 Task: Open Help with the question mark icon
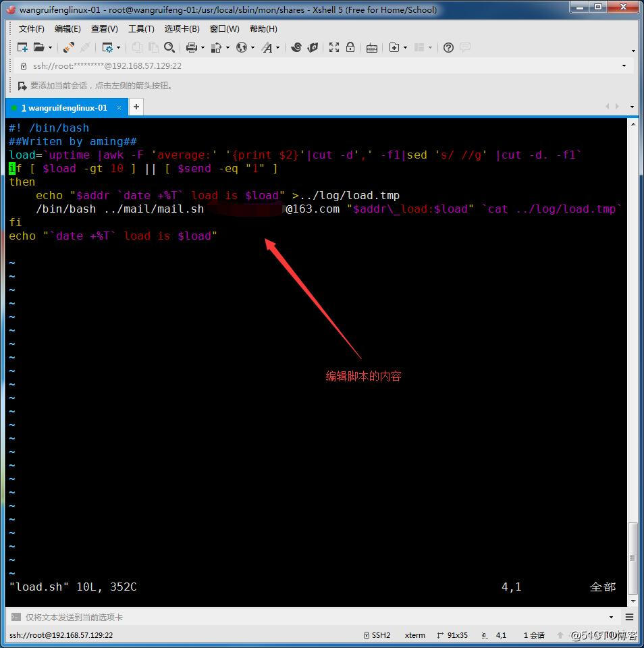448,47
